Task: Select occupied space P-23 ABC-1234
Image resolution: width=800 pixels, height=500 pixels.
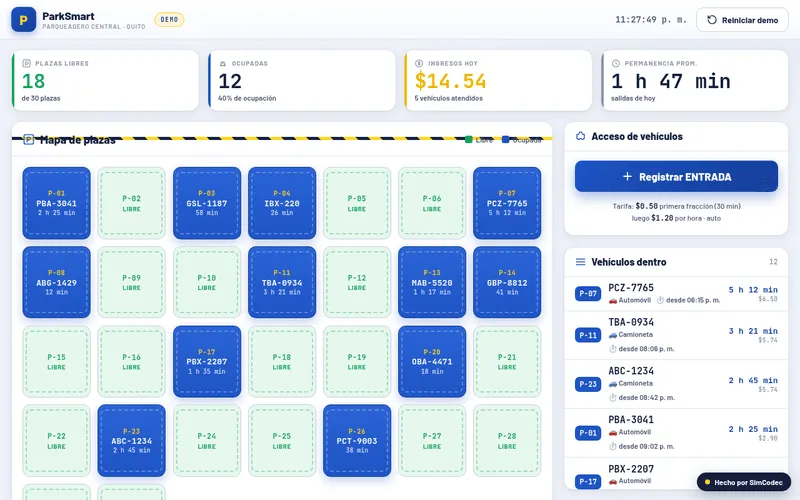Action: [132, 441]
